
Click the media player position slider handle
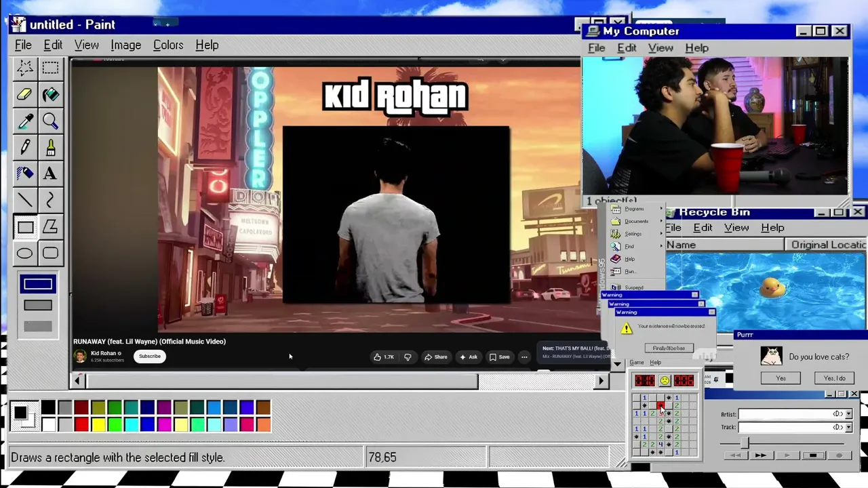click(x=745, y=442)
